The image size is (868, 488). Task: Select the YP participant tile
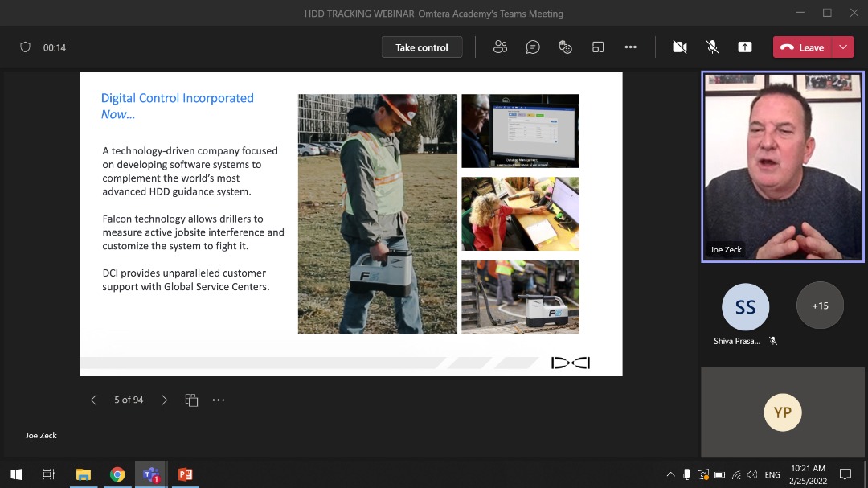click(782, 412)
